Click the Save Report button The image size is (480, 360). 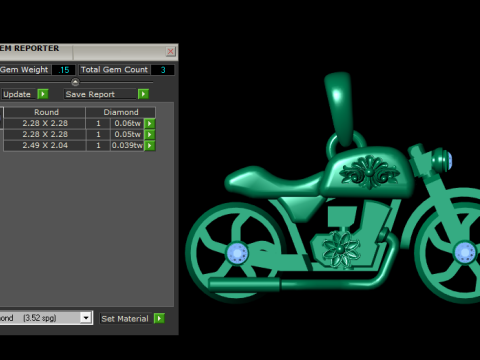coord(100,94)
